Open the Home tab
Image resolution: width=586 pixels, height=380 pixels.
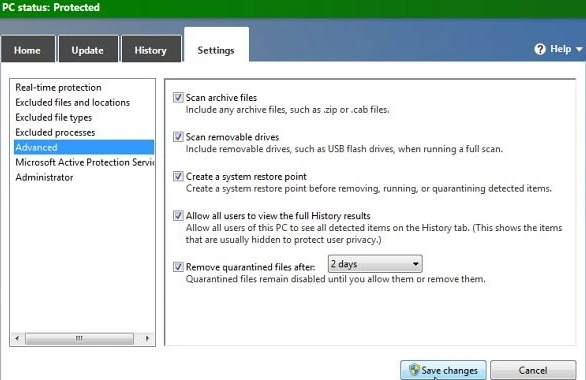tap(28, 49)
